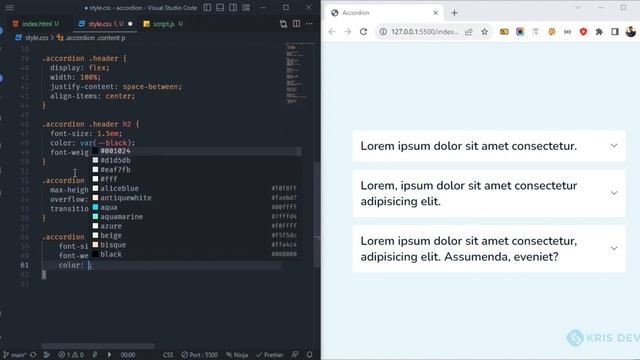Toggle bottom panel layout icon in title bar
This screenshot has height=360, width=640.
[x=220, y=7]
